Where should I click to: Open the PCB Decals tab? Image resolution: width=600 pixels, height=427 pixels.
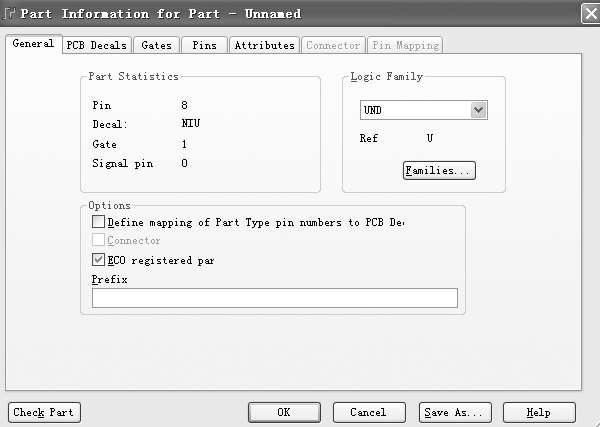pyautogui.click(x=97, y=45)
